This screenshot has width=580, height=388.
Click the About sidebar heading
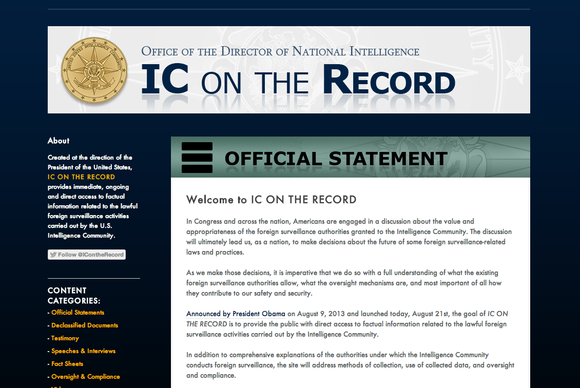point(58,141)
